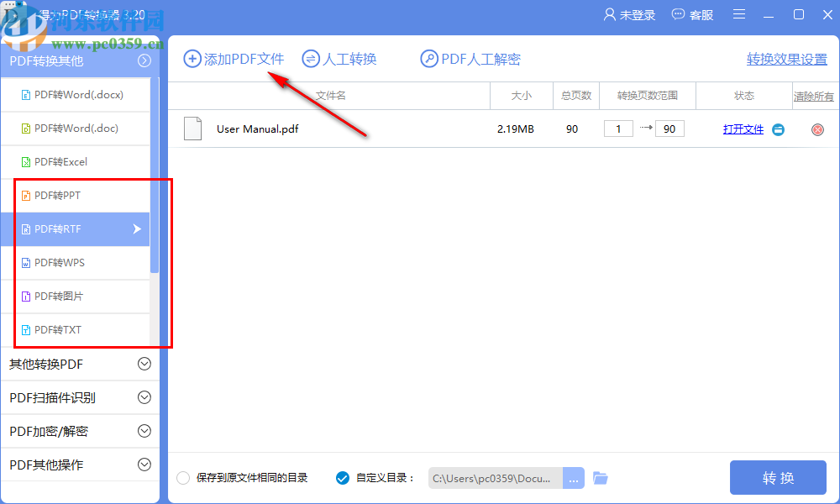Start conversion with the 转换 button
840x504 pixels.
778,477
